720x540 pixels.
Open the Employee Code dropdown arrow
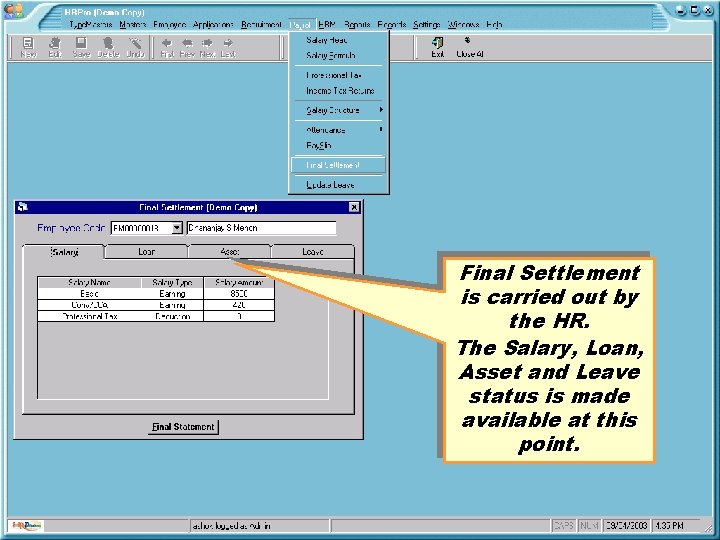pyautogui.click(x=177, y=228)
